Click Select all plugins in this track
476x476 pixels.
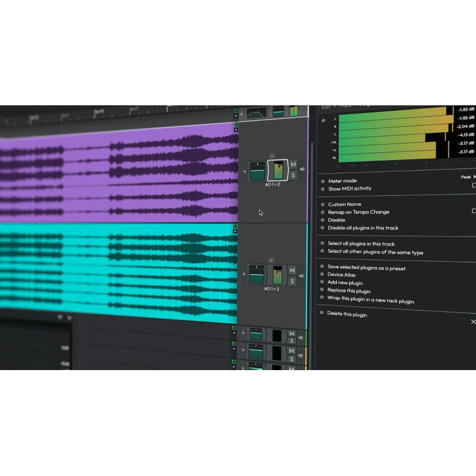[x=361, y=243]
